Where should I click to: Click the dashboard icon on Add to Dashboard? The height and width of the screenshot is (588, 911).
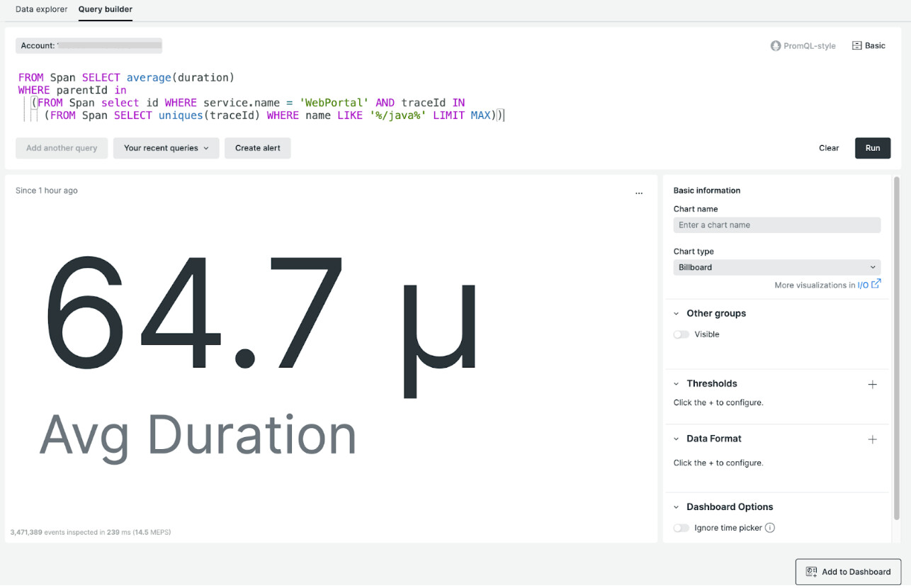tap(810, 572)
